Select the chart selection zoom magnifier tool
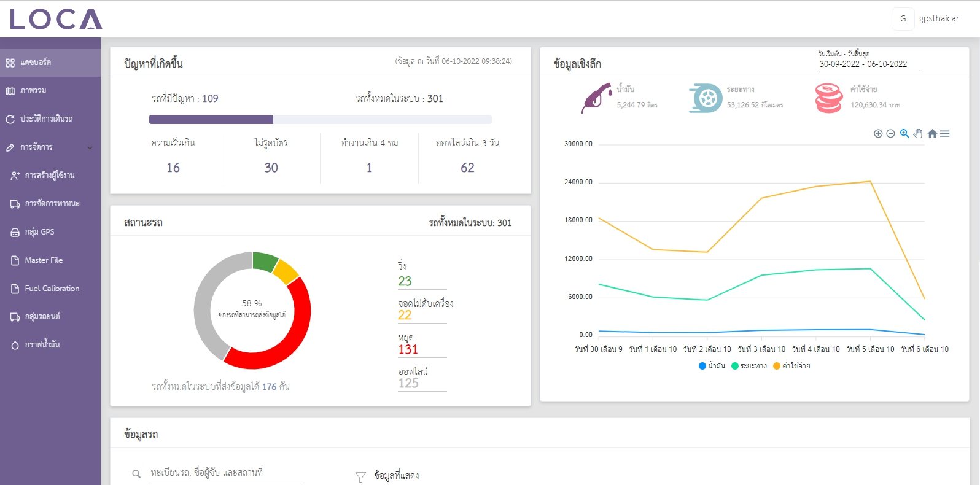This screenshot has width=980, height=485. [904, 134]
